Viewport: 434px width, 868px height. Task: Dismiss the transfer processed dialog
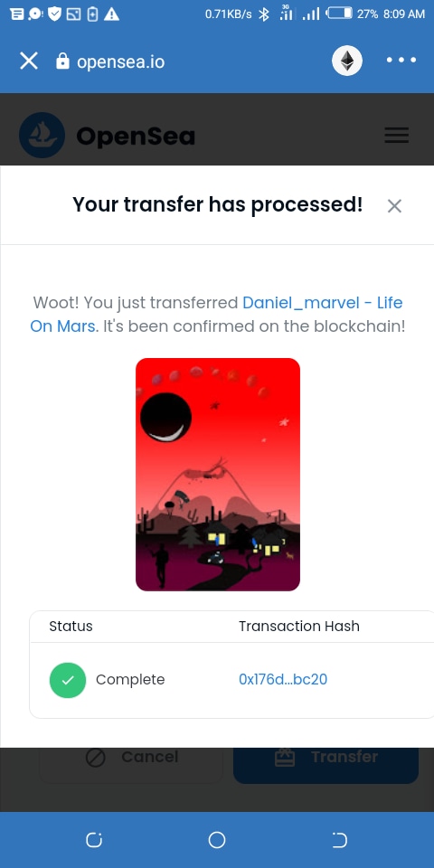(394, 206)
